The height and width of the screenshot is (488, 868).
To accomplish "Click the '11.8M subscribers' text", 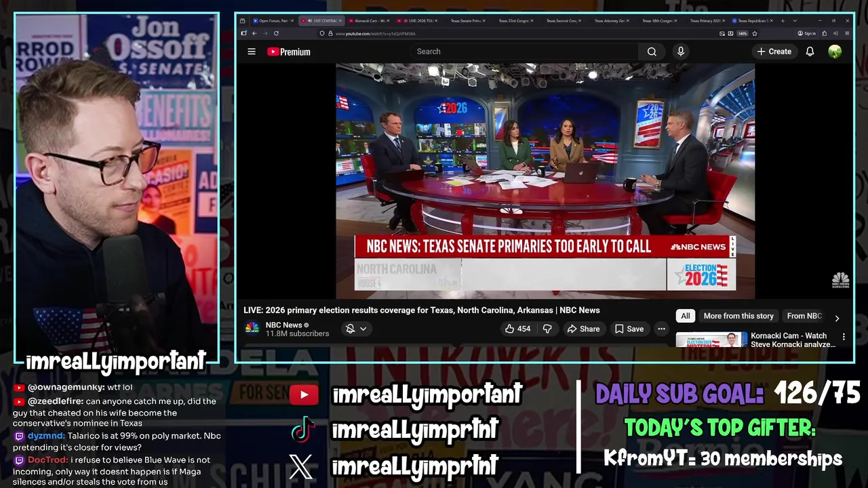I will [x=297, y=333].
